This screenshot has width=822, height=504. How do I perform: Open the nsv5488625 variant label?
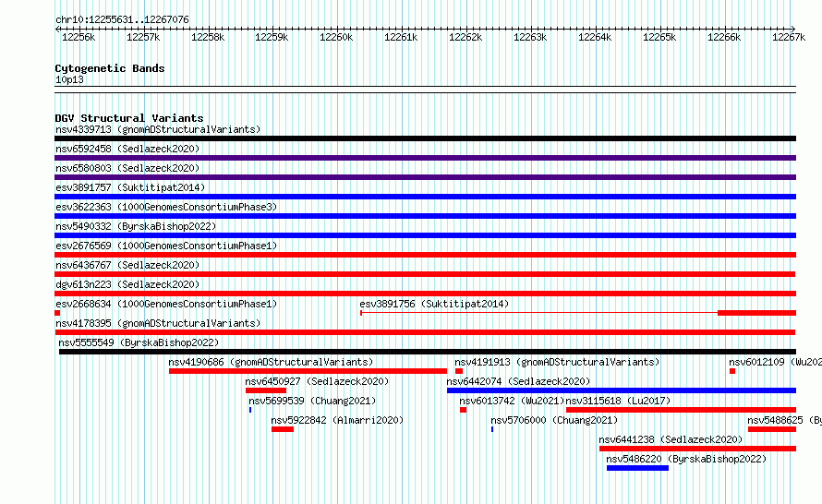pos(784,420)
